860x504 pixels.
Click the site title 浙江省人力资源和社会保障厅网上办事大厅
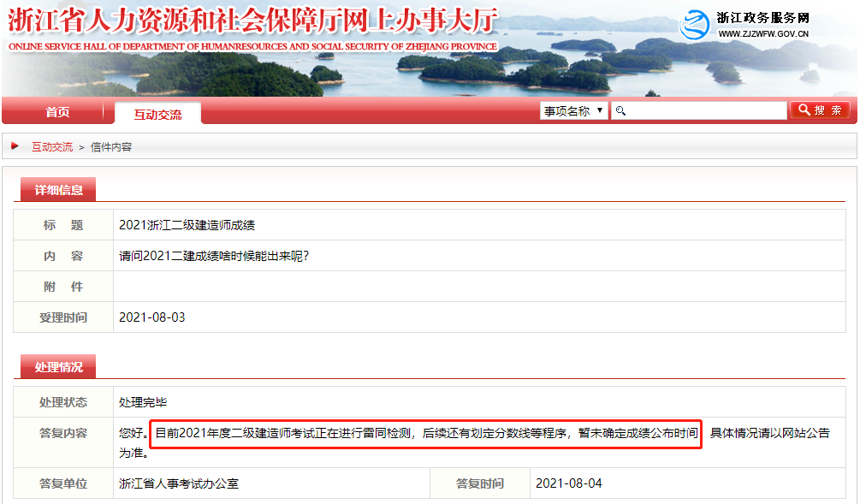pos(252,20)
